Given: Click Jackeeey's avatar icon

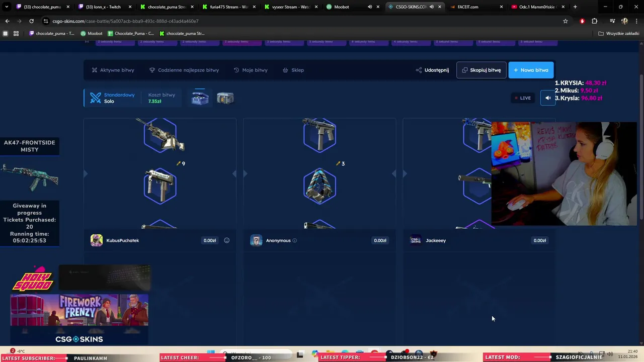Looking at the screenshot, I should pos(416,240).
